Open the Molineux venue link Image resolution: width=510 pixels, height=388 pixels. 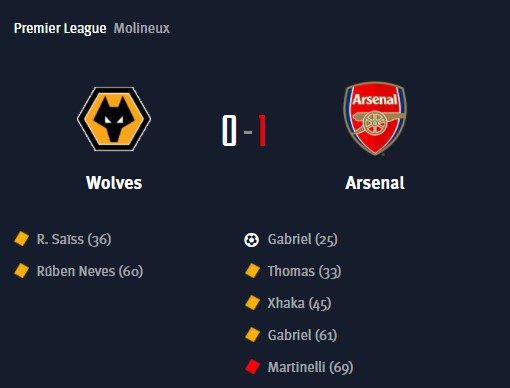pyautogui.click(x=142, y=28)
